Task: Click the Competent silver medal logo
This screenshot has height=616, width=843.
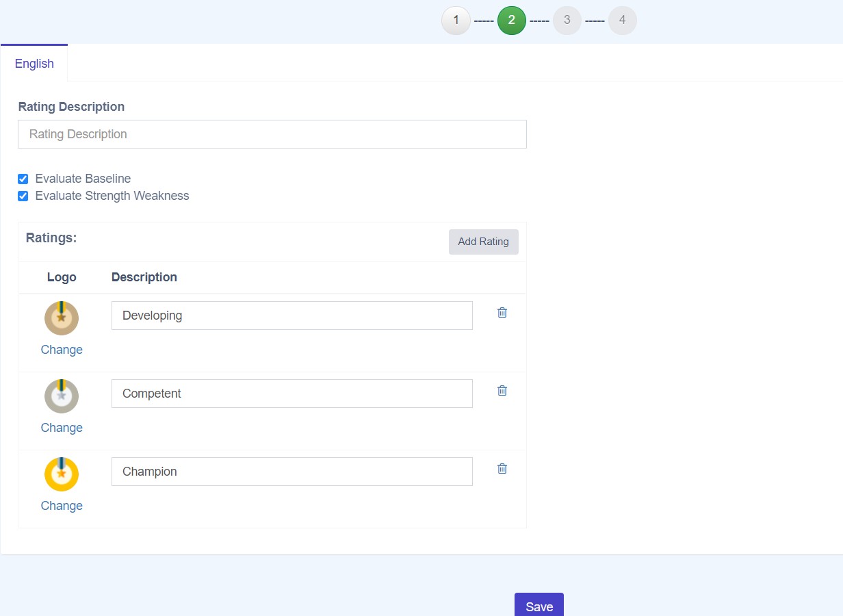Action: coord(61,396)
